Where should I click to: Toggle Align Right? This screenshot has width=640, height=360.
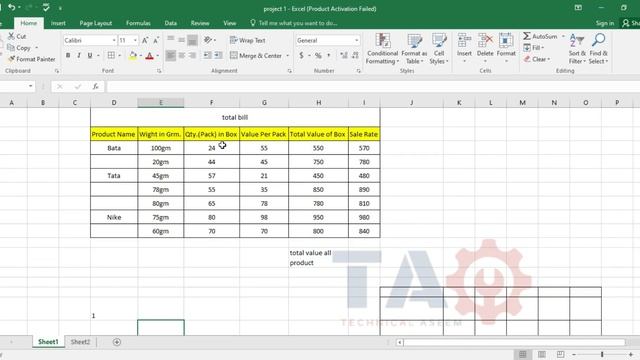(192, 55)
